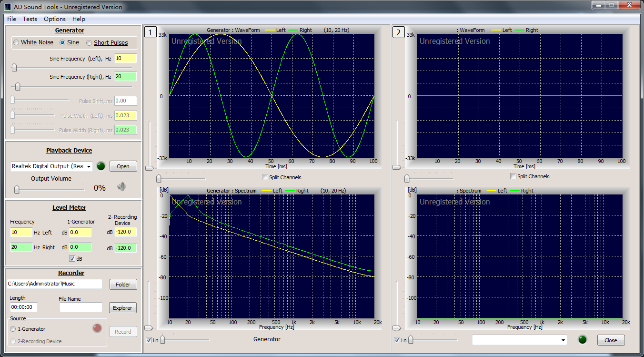Image resolution: width=644 pixels, height=357 pixels.
Task: Select the Sine generator option
Action: [70, 42]
